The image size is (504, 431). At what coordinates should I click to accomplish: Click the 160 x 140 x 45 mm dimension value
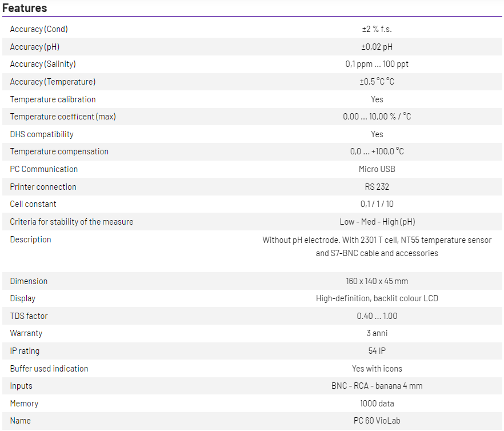[377, 281]
